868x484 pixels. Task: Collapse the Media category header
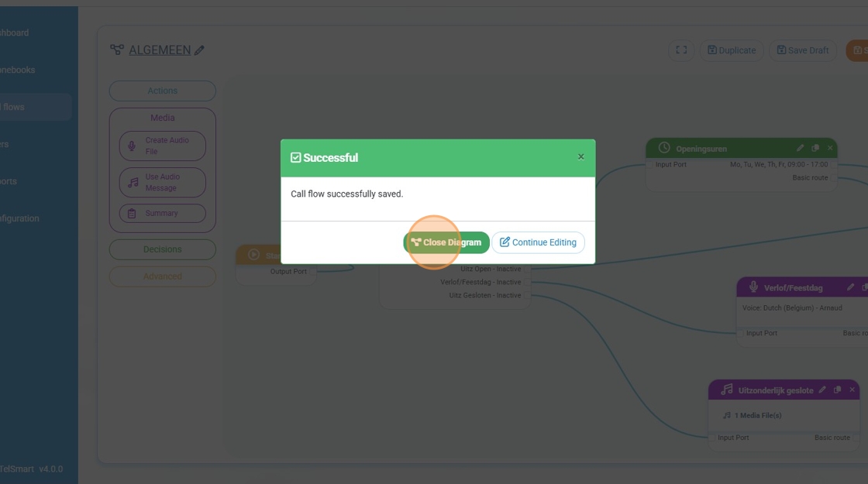[162, 118]
